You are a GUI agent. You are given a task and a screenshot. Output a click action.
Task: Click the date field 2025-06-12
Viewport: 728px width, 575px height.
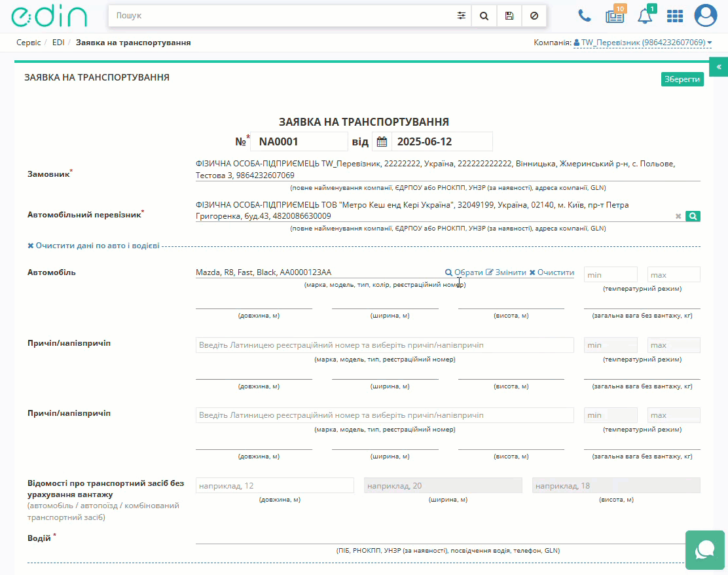441,141
